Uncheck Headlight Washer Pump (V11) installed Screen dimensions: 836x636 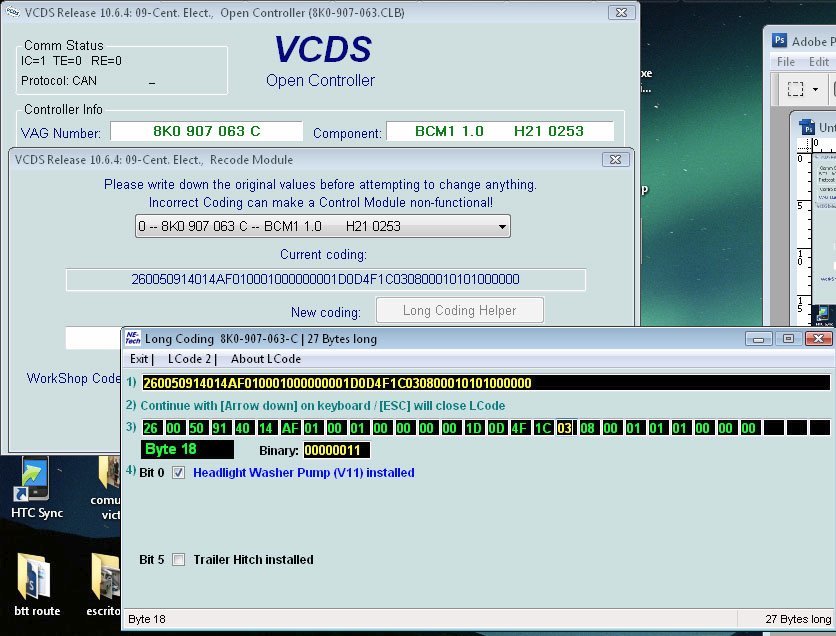click(179, 473)
